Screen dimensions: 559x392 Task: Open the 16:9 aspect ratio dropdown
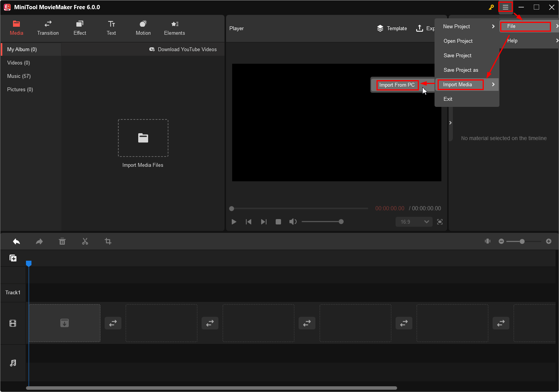(414, 221)
